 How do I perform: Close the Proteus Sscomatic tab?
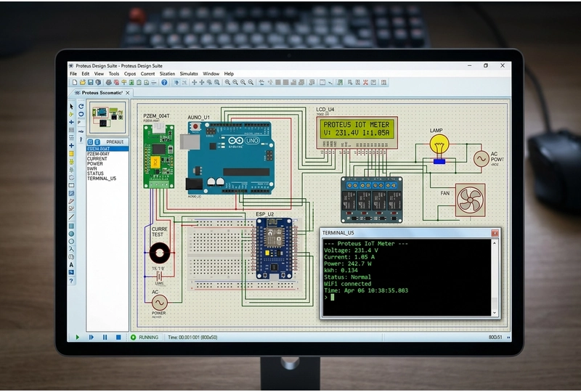128,93
